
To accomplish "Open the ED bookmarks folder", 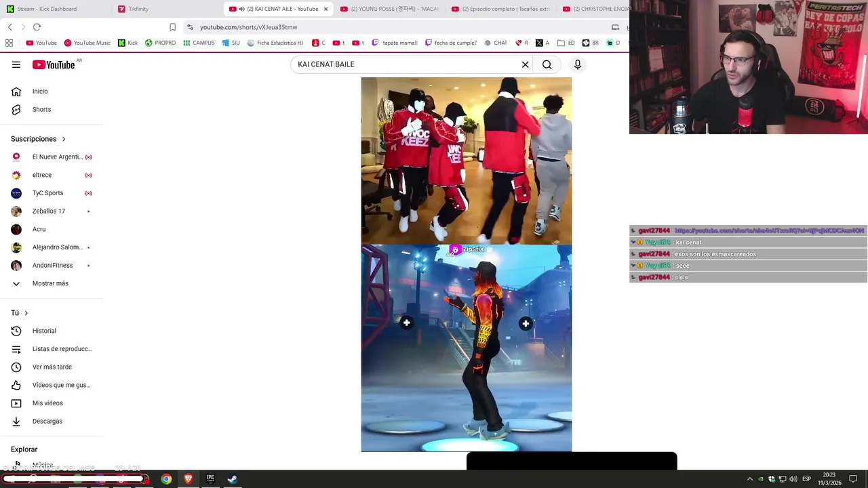I will (x=566, y=43).
